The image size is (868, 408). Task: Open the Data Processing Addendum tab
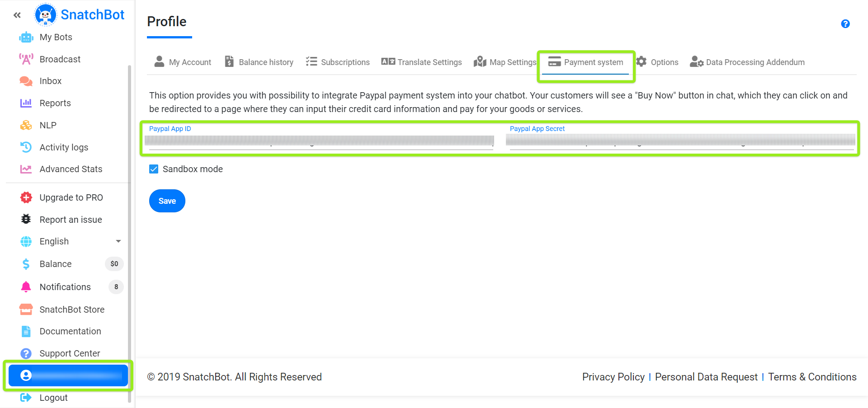[x=747, y=62]
